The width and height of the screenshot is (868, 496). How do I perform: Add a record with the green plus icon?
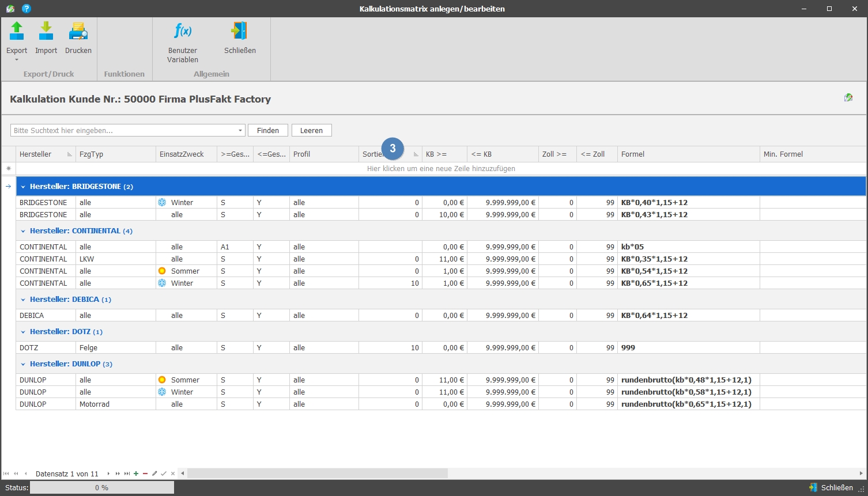136,474
